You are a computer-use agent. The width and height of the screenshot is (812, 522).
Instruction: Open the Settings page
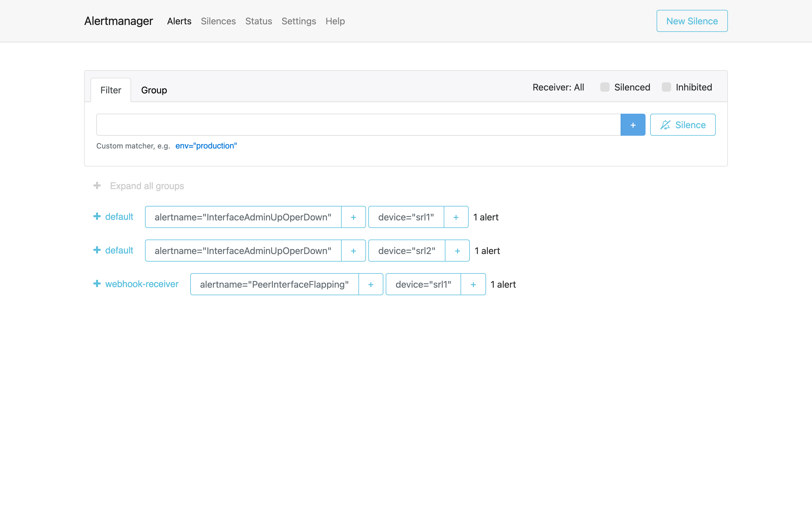pyautogui.click(x=299, y=21)
